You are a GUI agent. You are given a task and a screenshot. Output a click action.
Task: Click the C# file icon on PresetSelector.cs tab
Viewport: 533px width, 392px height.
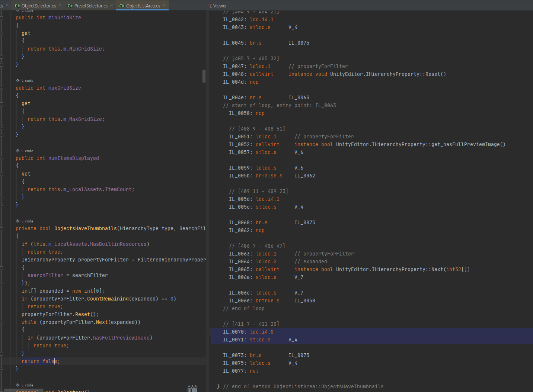pyautogui.click(x=70, y=6)
